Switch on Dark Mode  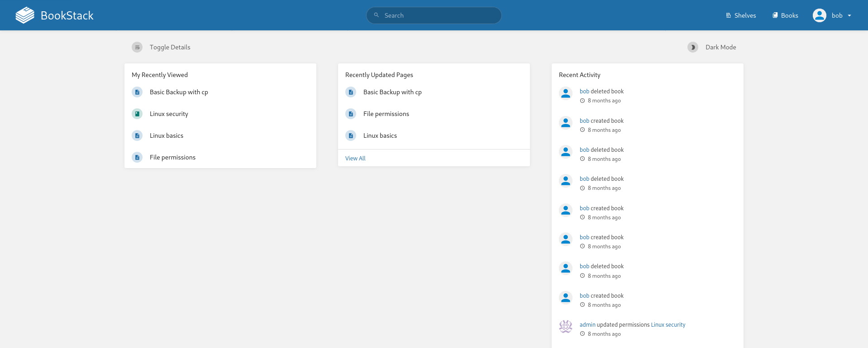pos(712,47)
